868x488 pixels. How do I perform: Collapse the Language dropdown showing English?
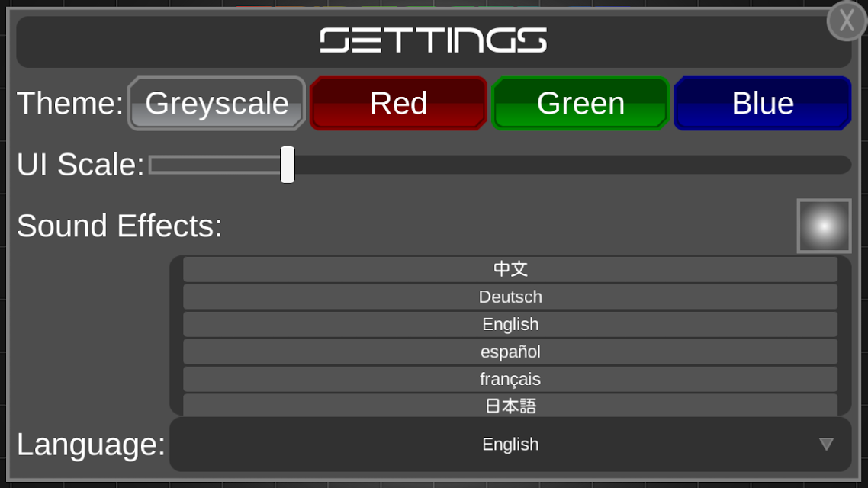coord(510,445)
